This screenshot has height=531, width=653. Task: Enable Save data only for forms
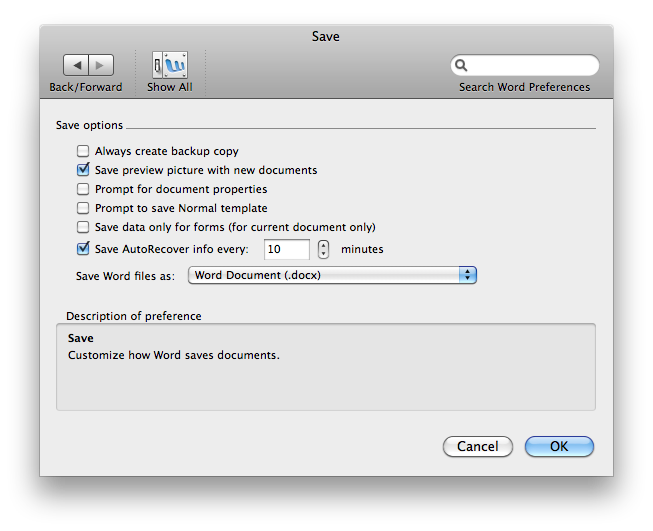(x=83, y=227)
